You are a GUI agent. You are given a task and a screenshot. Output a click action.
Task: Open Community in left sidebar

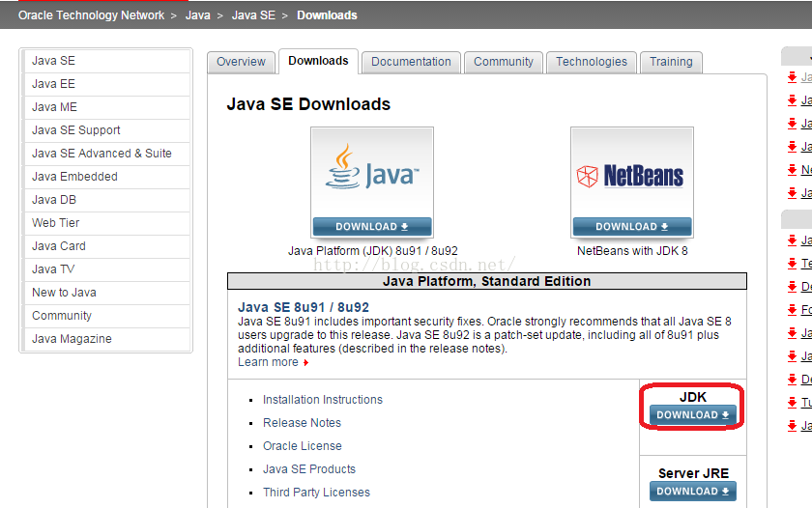106,316
